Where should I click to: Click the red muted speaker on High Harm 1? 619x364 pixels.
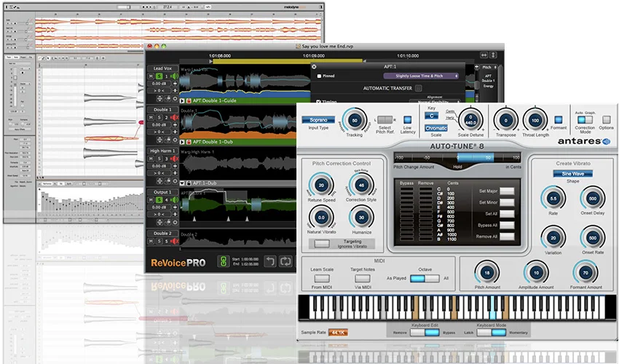pos(174,159)
